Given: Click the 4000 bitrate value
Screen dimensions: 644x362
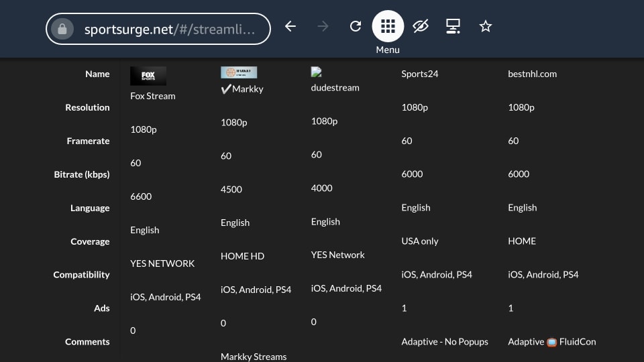Looking at the screenshot, I should click(x=321, y=188).
